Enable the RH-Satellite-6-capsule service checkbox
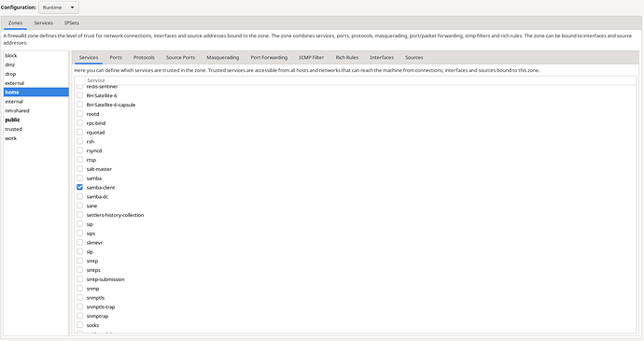644x341 pixels. point(79,105)
